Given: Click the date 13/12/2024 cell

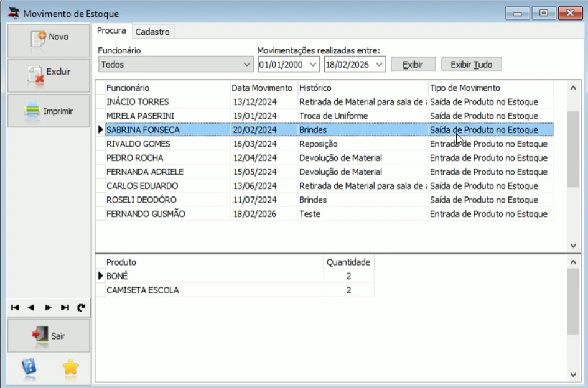Looking at the screenshot, I should (x=264, y=102).
